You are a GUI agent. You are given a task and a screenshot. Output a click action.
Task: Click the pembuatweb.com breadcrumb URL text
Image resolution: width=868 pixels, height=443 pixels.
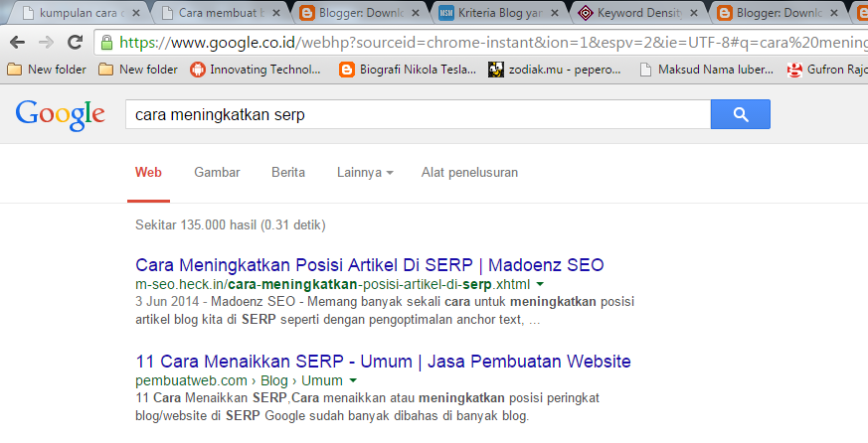[240, 381]
